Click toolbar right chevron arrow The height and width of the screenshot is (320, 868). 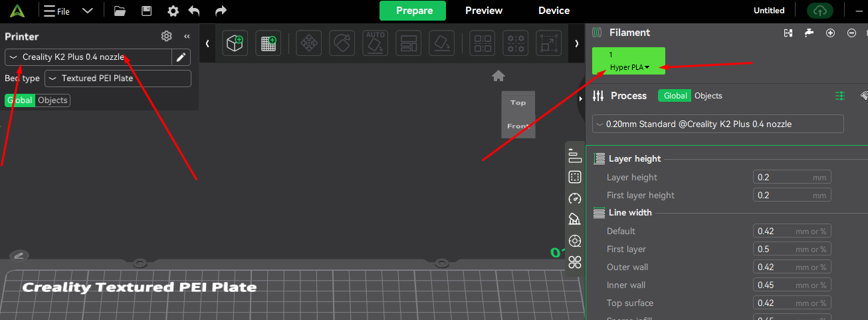pyautogui.click(x=576, y=43)
